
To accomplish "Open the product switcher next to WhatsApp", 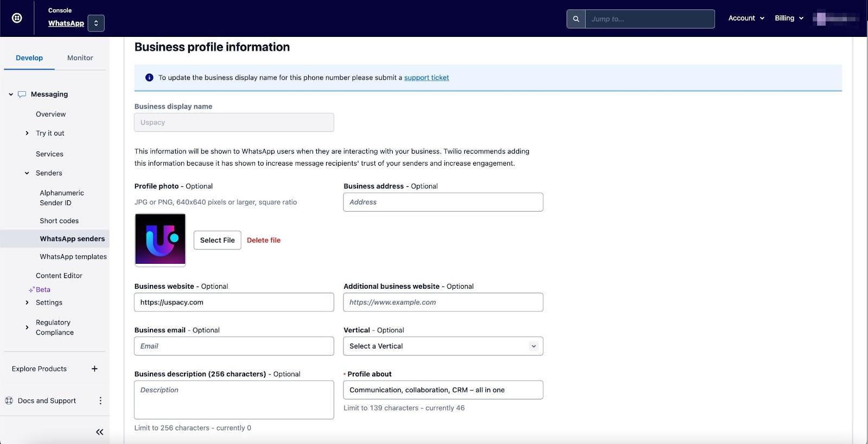I will click(96, 23).
